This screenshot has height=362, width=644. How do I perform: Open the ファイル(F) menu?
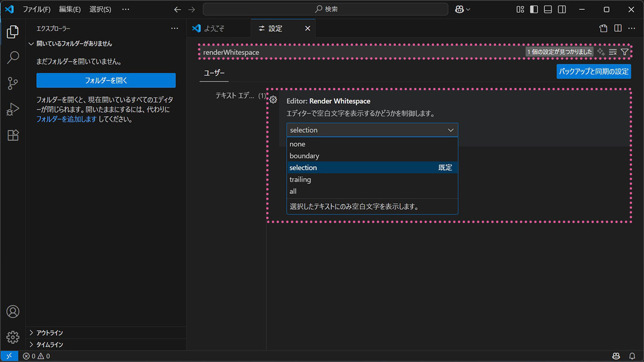point(37,9)
